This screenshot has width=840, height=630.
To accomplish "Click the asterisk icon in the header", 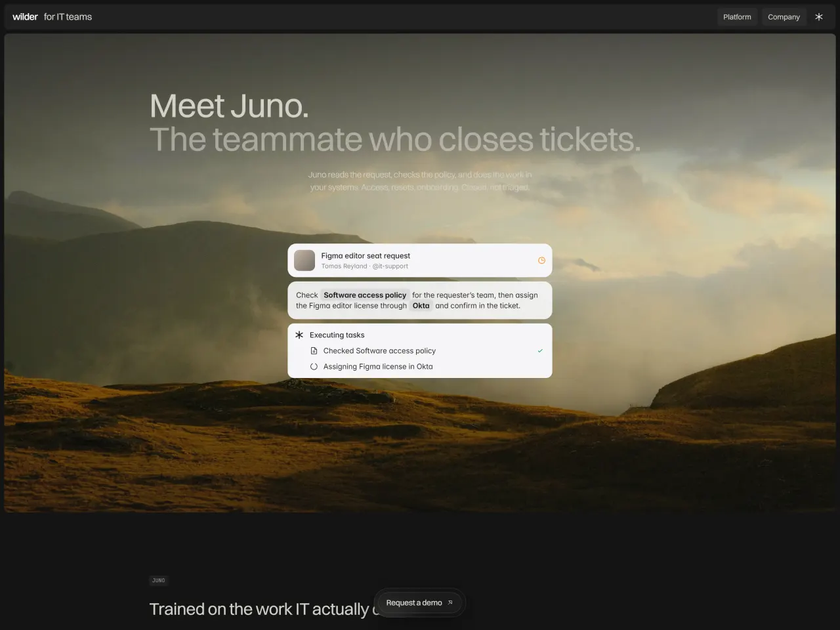I will pyautogui.click(x=819, y=17).
